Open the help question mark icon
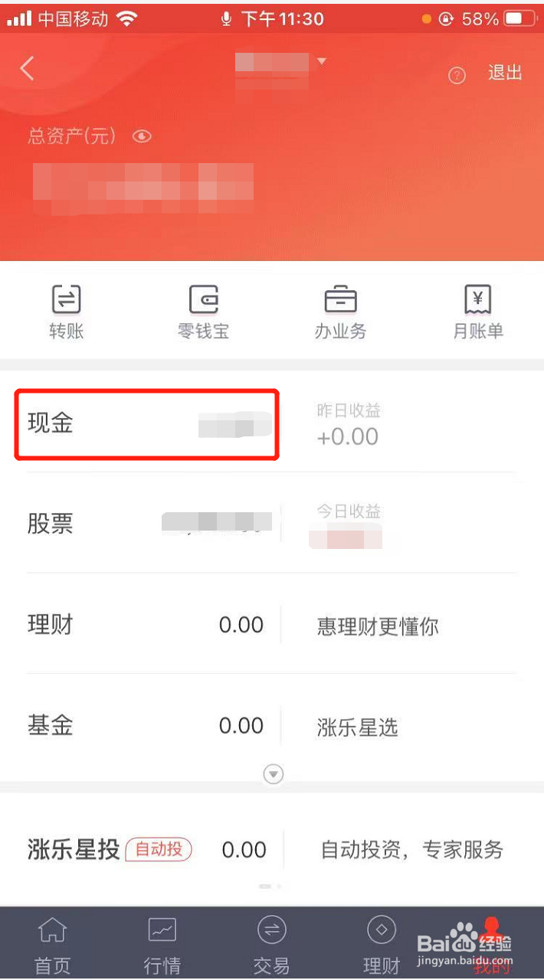Viewport: 544px width, 980px height. [x=457, y=75]
